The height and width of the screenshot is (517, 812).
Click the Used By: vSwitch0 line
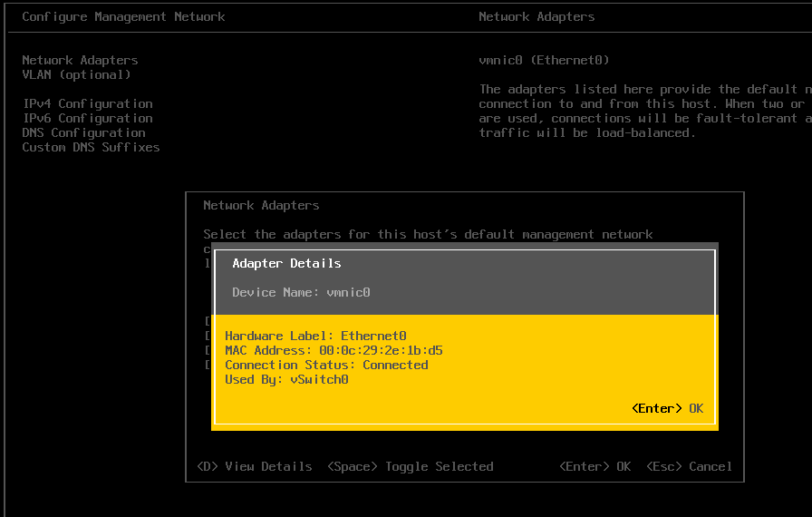[x=286, y=379]
